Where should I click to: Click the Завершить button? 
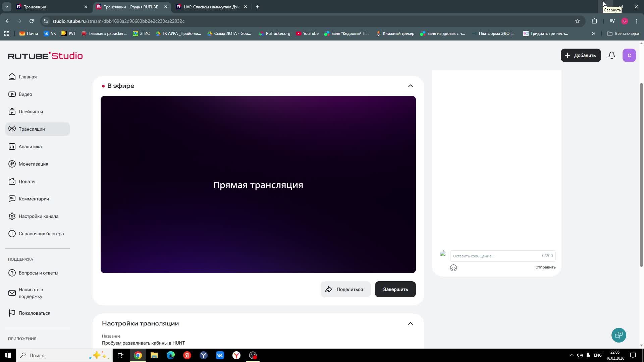click(395, 289)
